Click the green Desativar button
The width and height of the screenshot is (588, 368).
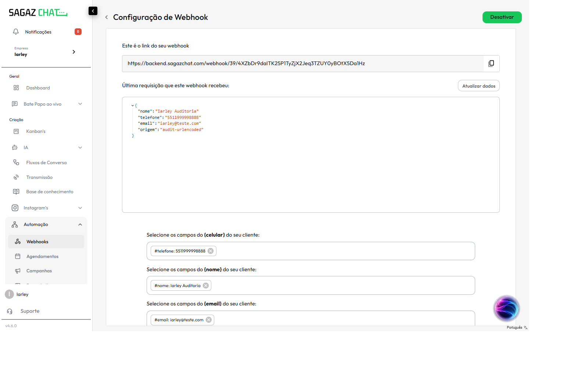click(502, 17)
